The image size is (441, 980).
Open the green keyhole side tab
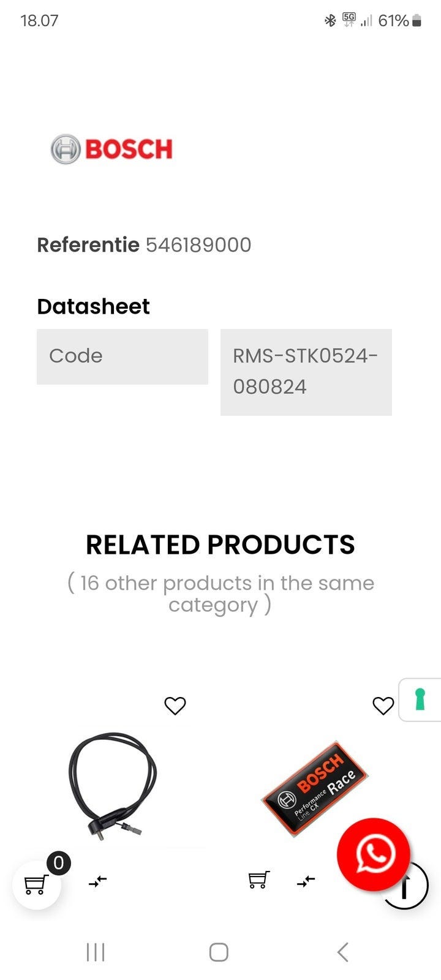[420, 699]
